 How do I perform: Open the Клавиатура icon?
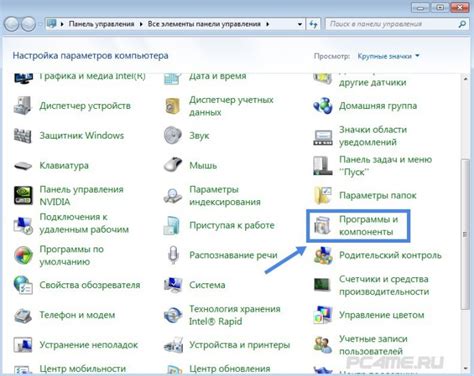[23, 165]
